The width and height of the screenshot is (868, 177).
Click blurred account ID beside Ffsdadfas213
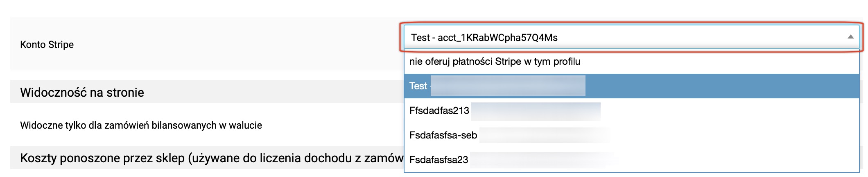click(x=536, y=111)
